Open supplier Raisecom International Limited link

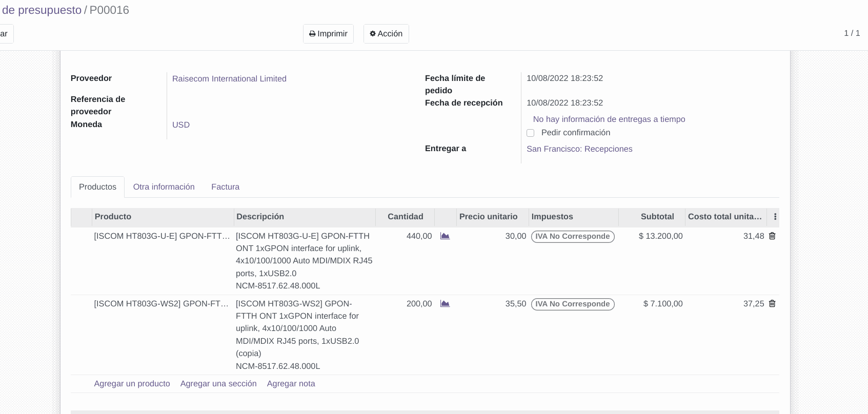pos(229,79)
